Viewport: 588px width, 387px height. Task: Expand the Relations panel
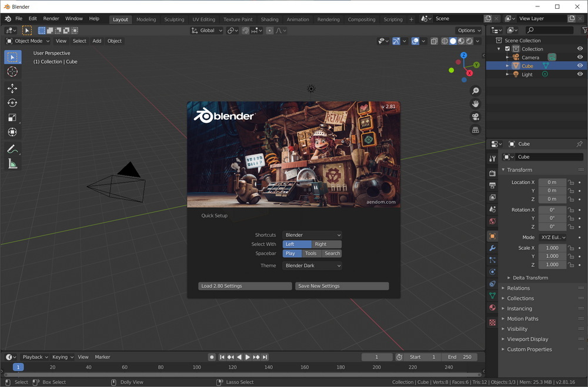pos(518,288)
